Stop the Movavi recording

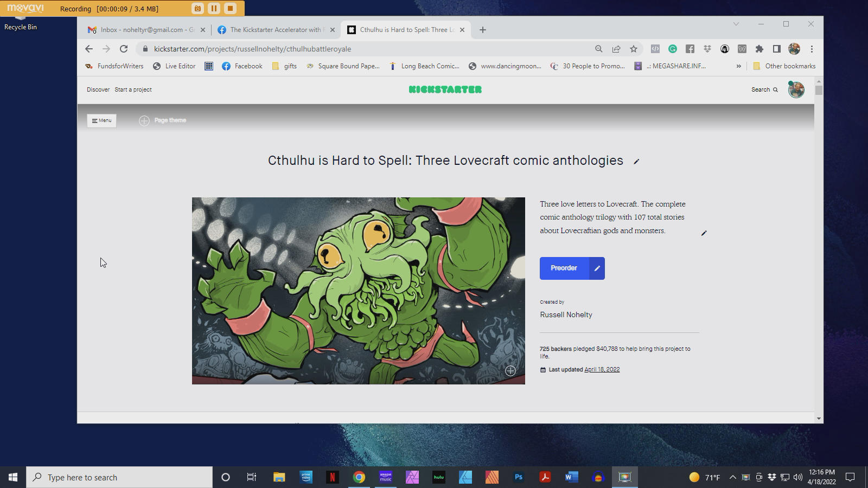(230, 8)
